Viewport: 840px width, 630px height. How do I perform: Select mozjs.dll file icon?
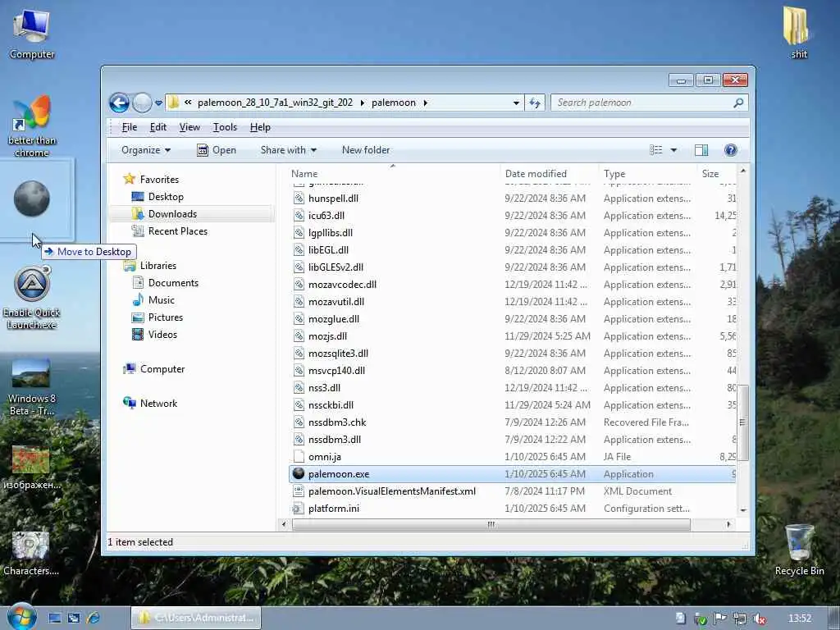299,336
